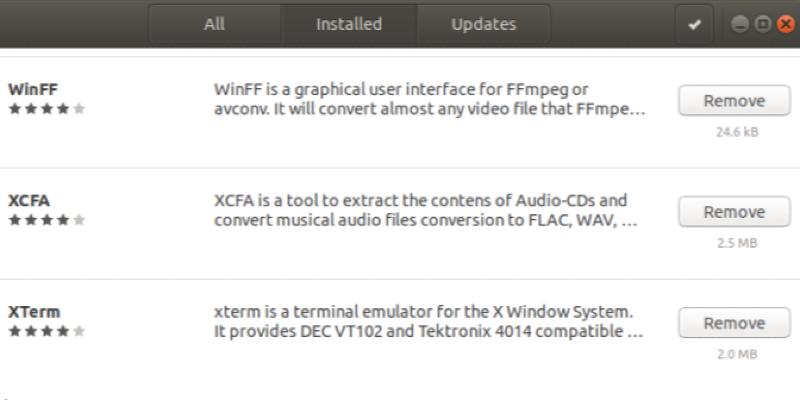Viewport: 800px width, 400px height.
Task: Open the Installed tab
Action: 349,24
